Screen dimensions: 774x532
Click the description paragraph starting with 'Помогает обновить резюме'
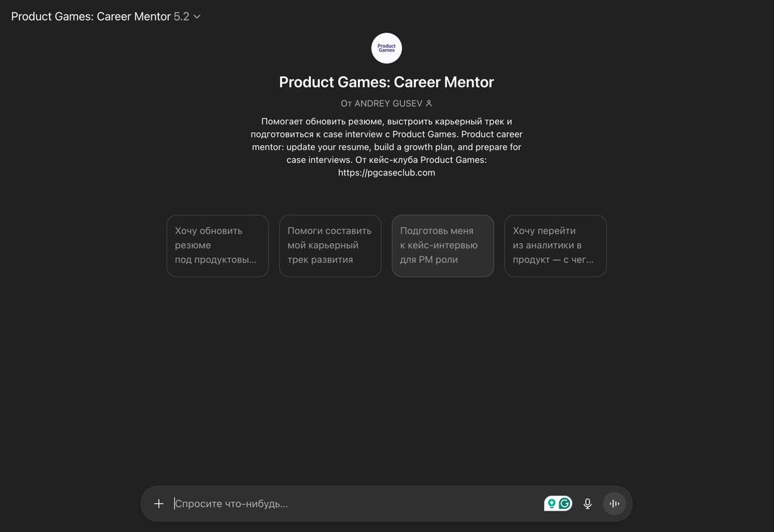click(x=386, y=147)
